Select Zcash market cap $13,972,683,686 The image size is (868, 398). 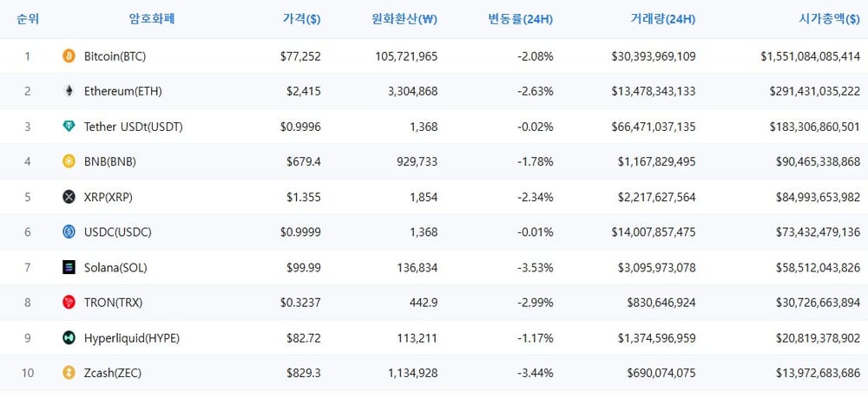[x=819, y=373]
